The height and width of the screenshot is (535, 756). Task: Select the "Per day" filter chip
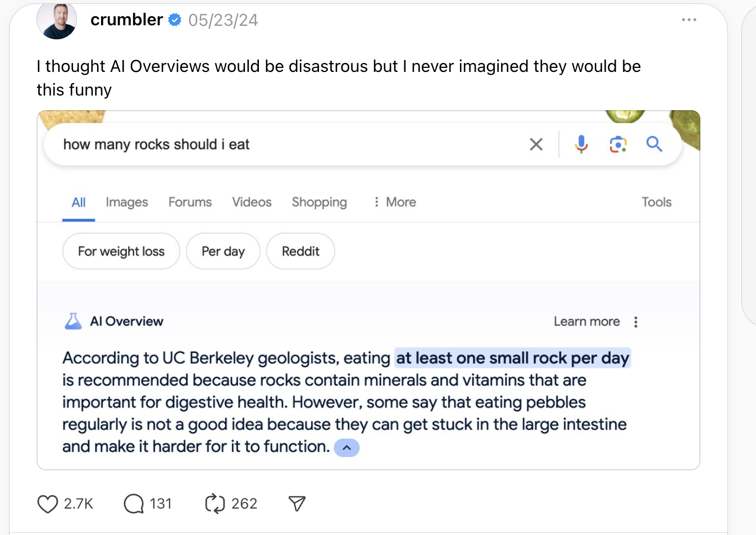point(223,251)
